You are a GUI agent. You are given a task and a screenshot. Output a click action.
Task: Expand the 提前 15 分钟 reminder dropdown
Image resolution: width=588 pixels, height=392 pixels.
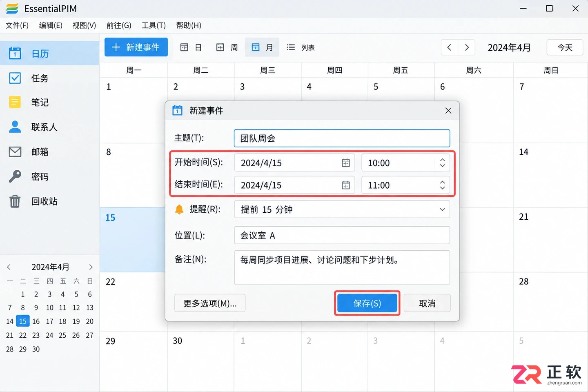442,209
